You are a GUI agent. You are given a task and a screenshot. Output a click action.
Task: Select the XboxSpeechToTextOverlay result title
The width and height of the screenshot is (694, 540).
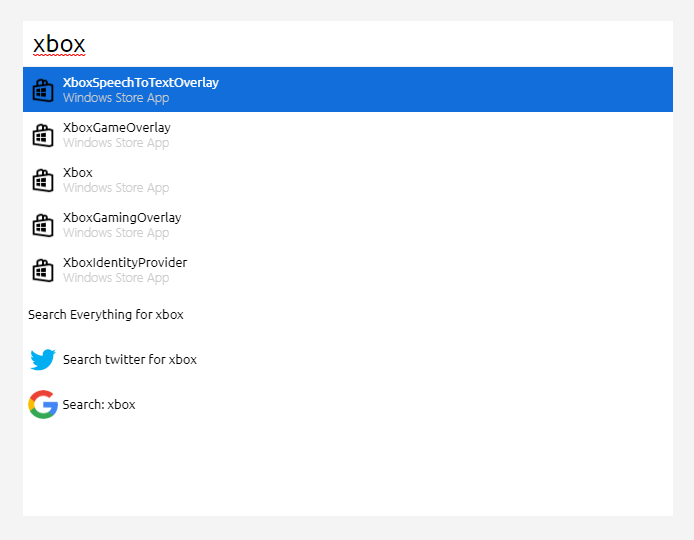(141, 83)
